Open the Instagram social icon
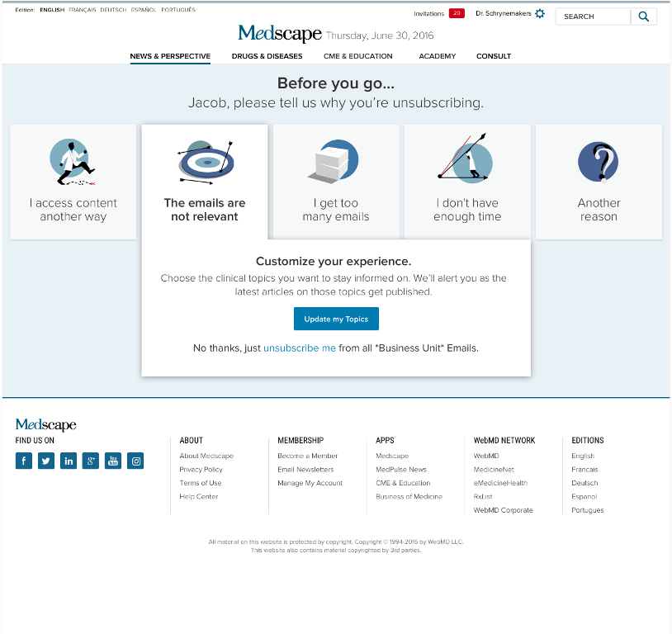Screen dimensions: 672x634 point(135,461)
